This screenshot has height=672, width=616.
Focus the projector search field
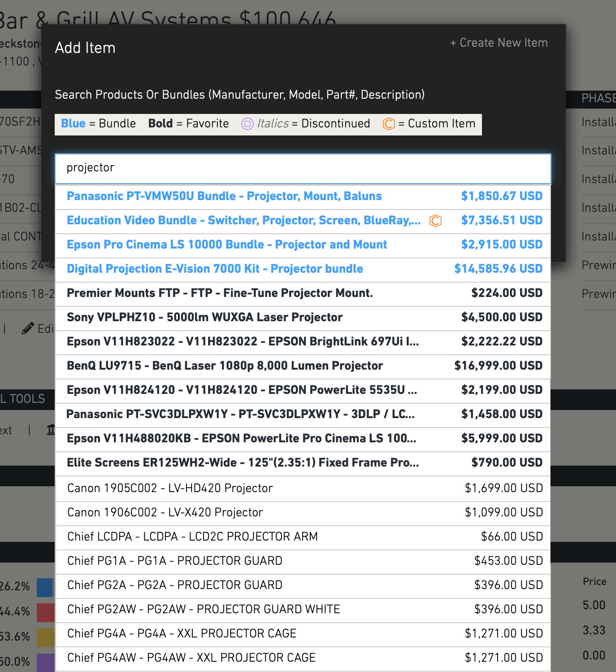coord(303,168)
